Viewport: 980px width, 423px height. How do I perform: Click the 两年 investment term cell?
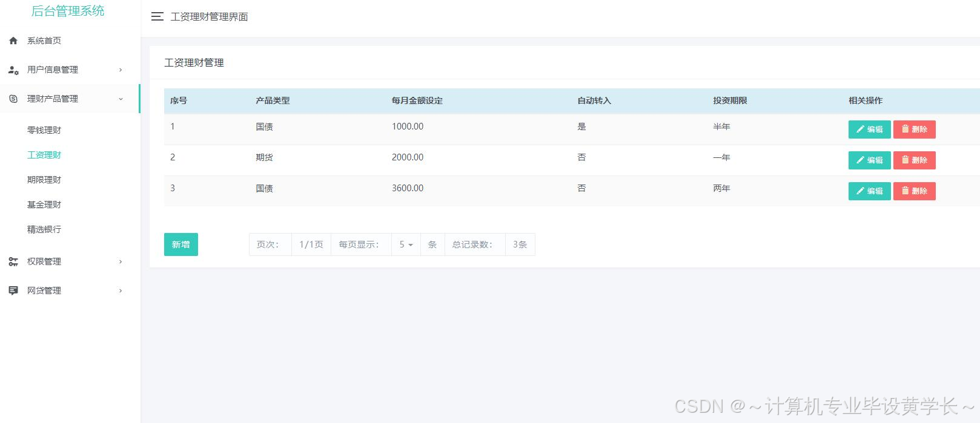coord(721,188)
